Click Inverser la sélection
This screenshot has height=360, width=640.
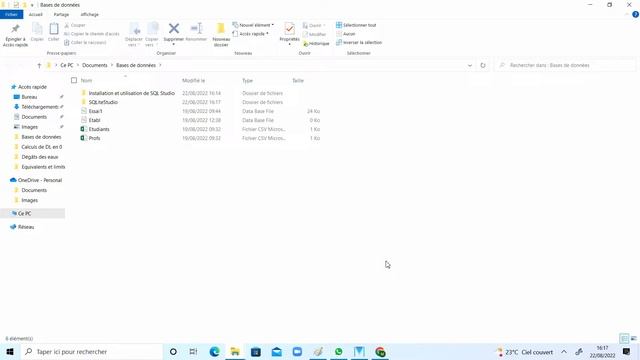coord(359,42)
